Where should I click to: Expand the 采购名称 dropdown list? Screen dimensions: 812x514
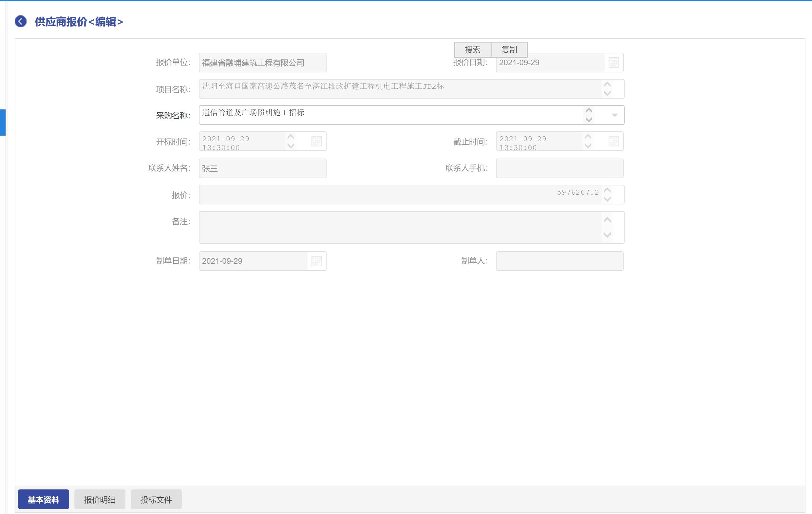pos(614,115)
